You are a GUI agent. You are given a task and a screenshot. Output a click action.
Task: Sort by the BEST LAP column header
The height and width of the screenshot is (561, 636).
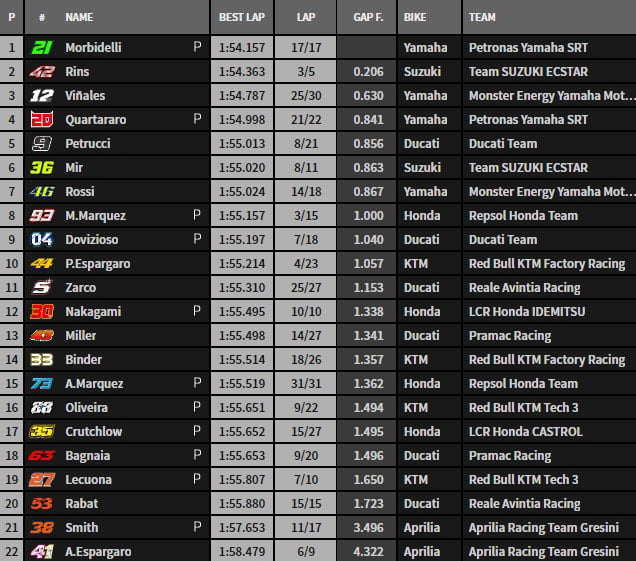(x=241, y=17)
